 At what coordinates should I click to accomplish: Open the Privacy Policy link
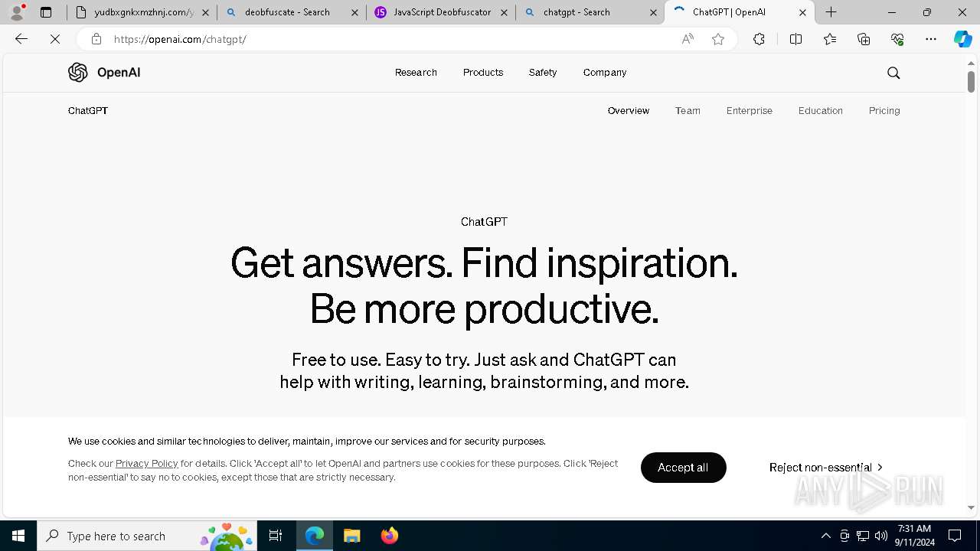click(146, 464)
